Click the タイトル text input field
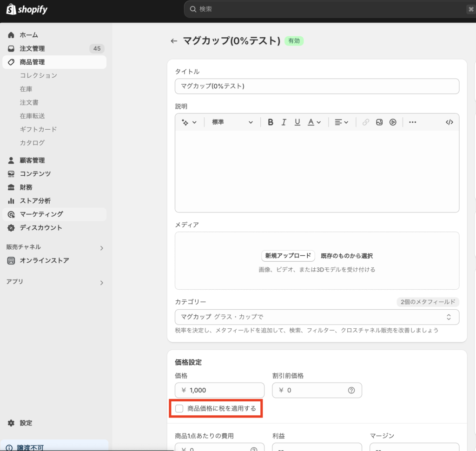This screenshot has width=476, height=451. 317,86
